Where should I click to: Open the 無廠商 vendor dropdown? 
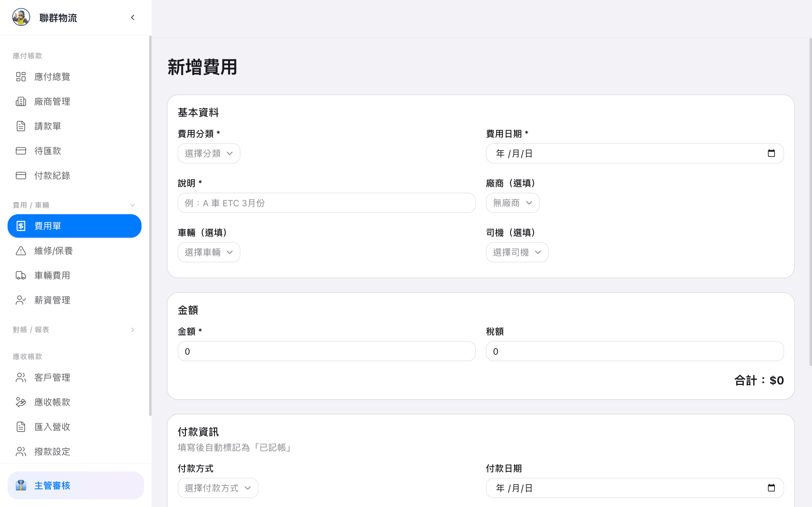click(x=512, y=203)
